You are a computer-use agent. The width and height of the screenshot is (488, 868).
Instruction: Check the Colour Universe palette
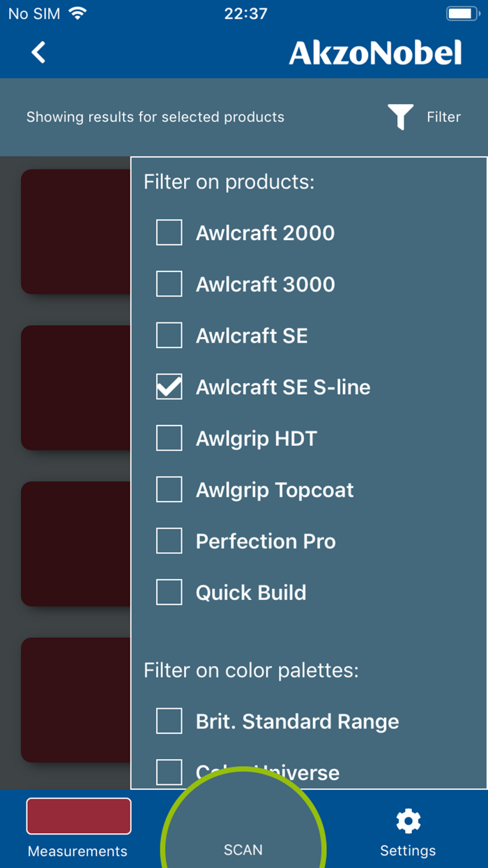coord(169,770)
